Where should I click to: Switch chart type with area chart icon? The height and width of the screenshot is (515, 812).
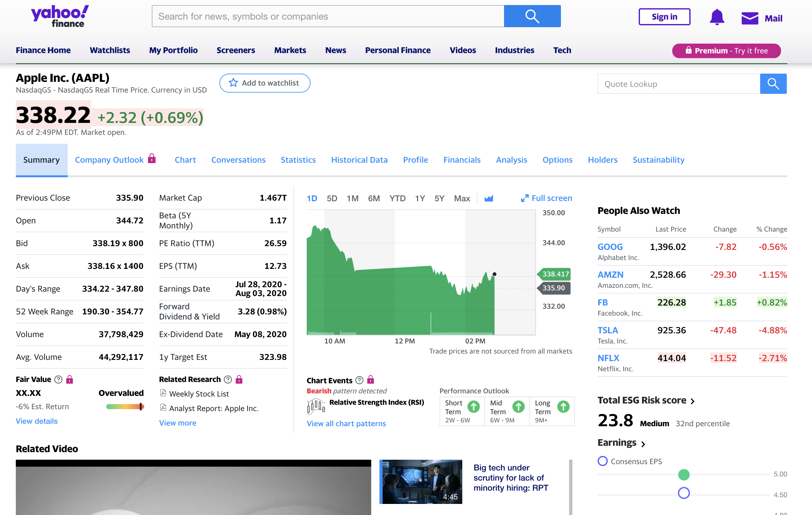tap(489, 198)
